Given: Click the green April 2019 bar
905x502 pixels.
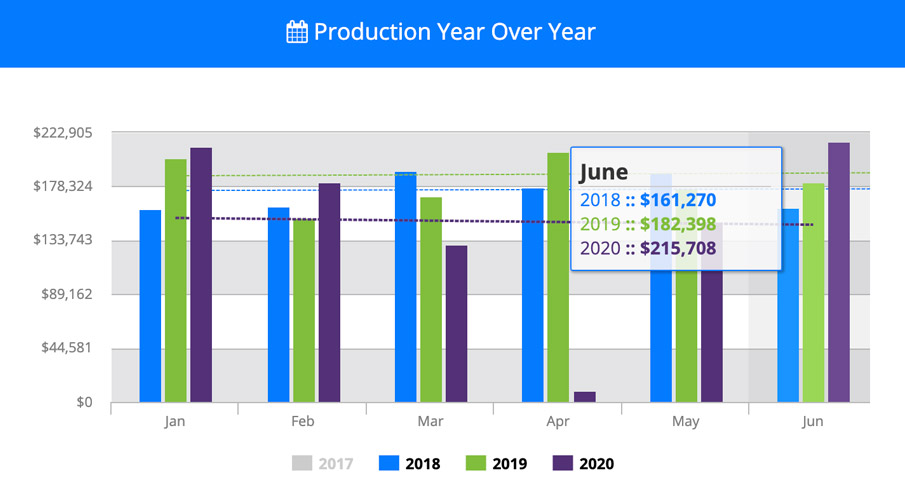Looking at the screenshot, I should 558,278.
